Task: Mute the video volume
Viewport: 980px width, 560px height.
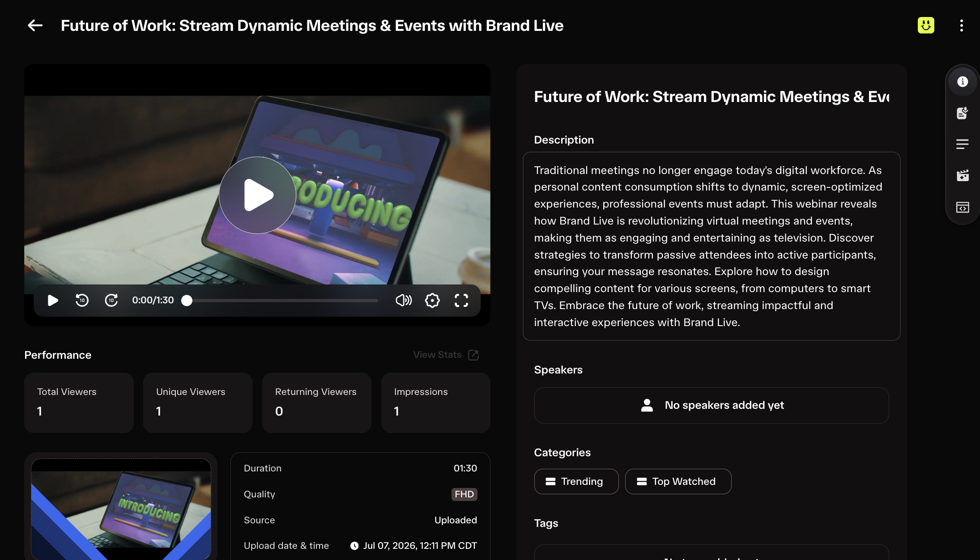Action: click(x=404, y=300)
